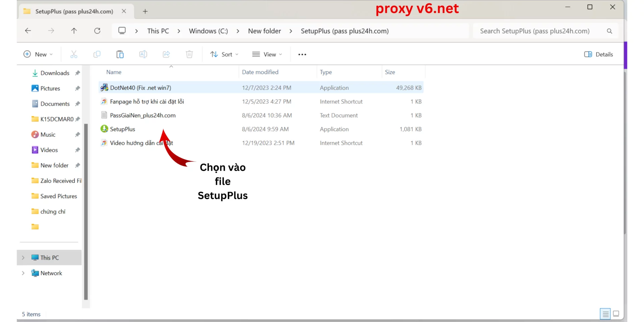Click the green SetupPlus application icon

[104, 129]
